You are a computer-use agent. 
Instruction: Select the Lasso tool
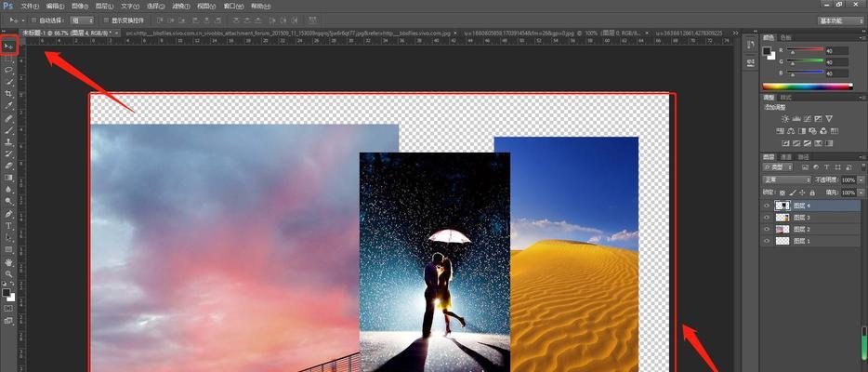click(8, 71)
